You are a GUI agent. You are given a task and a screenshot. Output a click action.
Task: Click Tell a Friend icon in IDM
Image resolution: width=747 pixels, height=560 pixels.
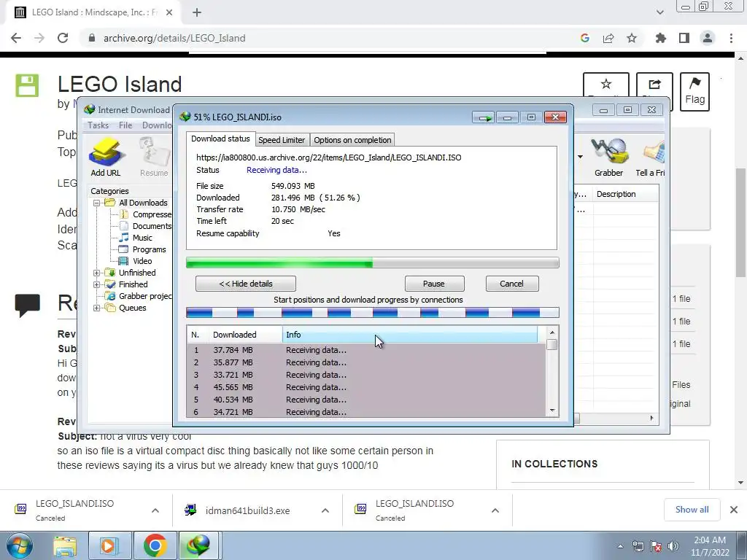[650, 157]
